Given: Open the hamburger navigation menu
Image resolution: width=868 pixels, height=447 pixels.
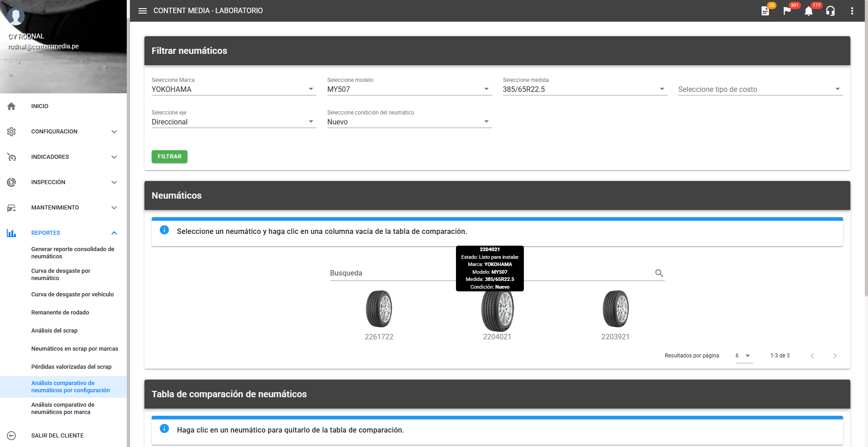Looking at the screenshot, I should (x=143, y=11).
